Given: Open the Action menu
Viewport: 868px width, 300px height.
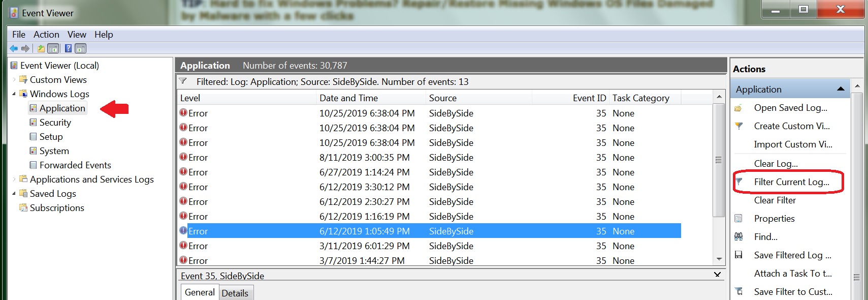Looking at the screenshot, I should [x=46, y=35].
